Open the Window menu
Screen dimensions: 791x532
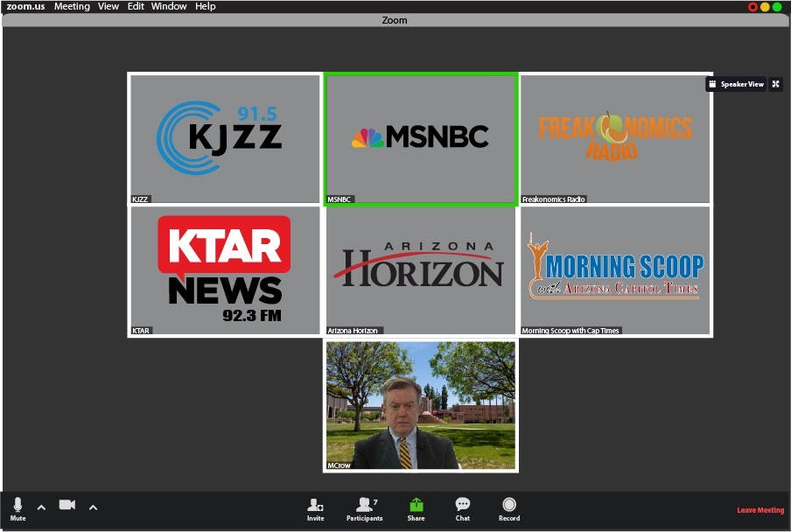point(169,6)
